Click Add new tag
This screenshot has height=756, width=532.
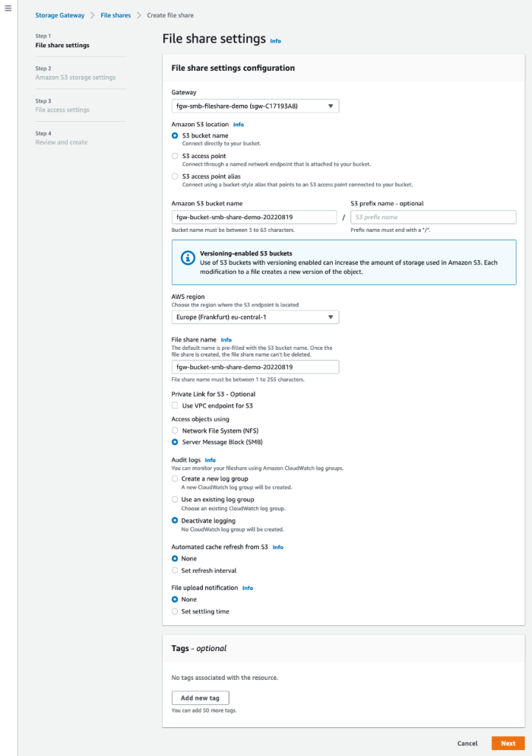coord(200,698)
